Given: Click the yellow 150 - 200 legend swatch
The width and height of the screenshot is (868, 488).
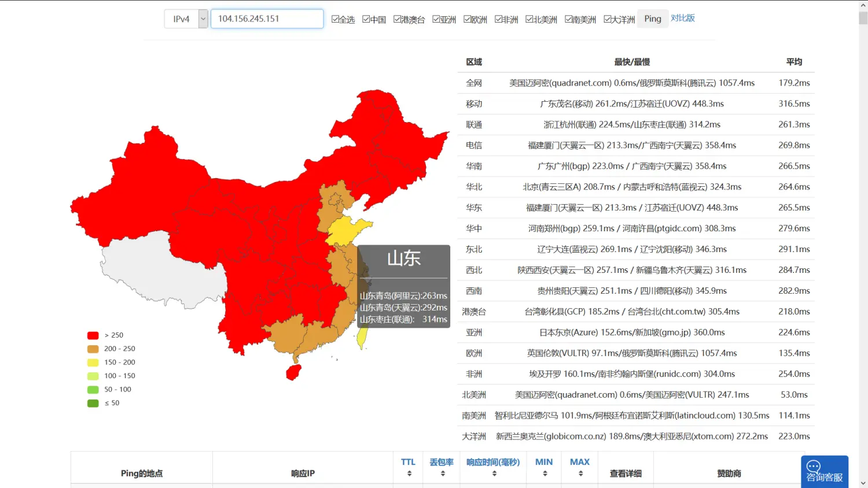Looking at the screenshot, I should coord(93,363).
